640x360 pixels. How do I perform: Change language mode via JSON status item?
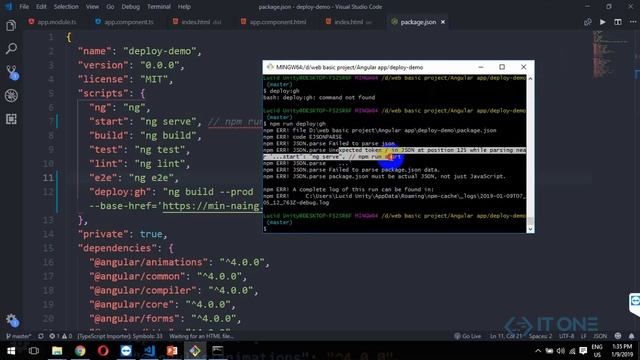pyautogui.click(x=600, y=336)
